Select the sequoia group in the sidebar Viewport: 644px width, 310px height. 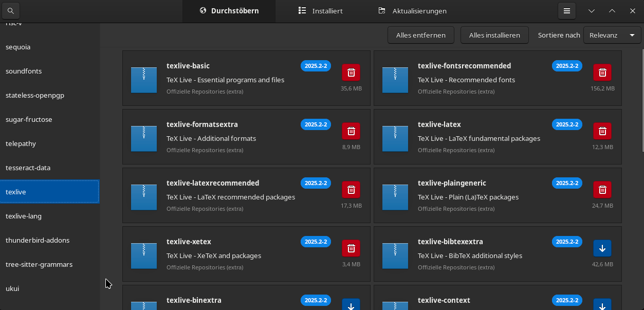(x=49, y=47)
